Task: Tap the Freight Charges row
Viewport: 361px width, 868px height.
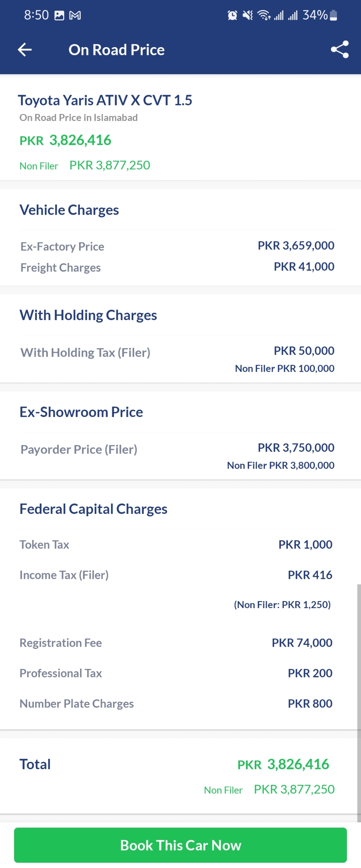Action: [177, 267]
